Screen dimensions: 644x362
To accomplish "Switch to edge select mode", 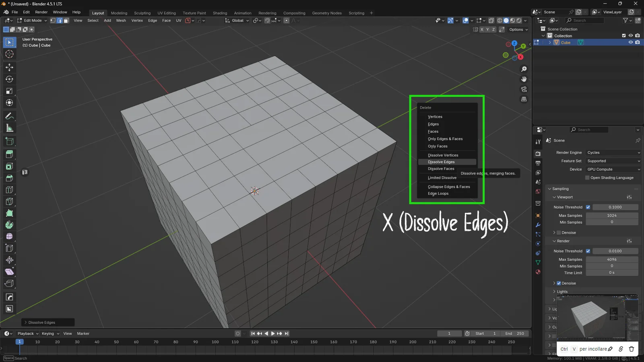I will (60, 21).
